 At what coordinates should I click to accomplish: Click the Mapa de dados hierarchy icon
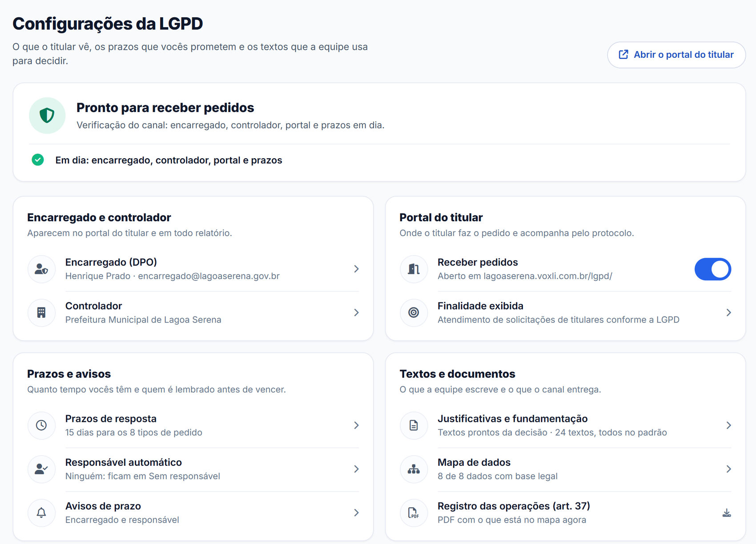pos(414,469)
